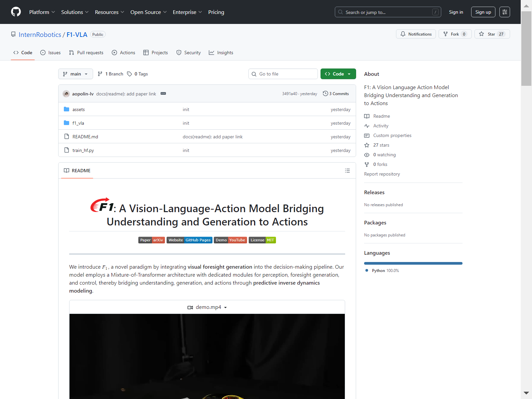The width and height of the screenshot is (532, 399).
Task: Open the Demo YouTube badge
Action: click(x=230, y=240)
